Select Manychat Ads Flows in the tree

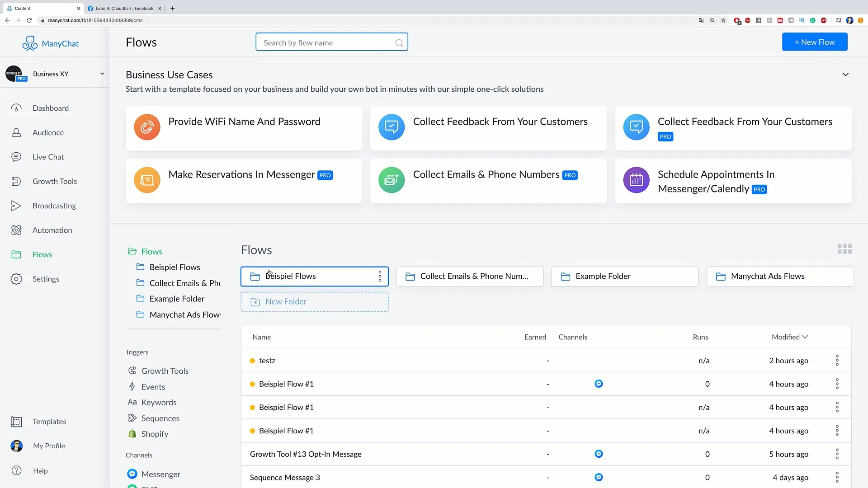tap(185, 314)
